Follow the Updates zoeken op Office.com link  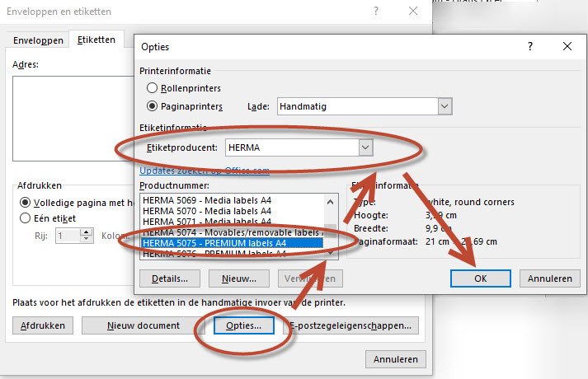pos(204,171)
